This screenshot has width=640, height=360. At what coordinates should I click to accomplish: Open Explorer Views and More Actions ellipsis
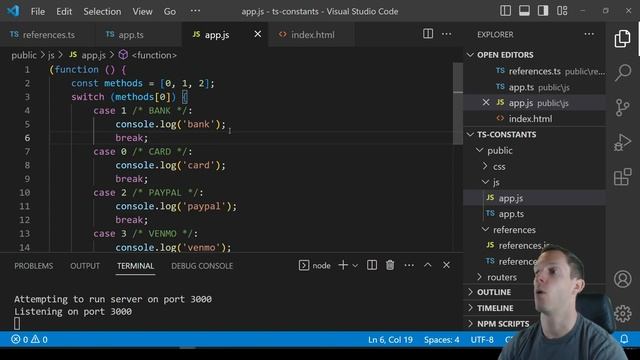(589, 34)
